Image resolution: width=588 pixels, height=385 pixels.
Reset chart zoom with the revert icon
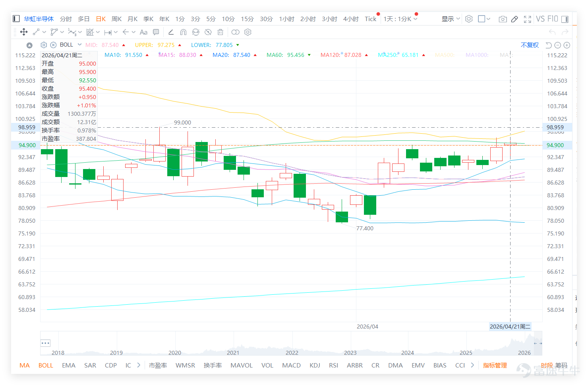(x=549, y=45)
